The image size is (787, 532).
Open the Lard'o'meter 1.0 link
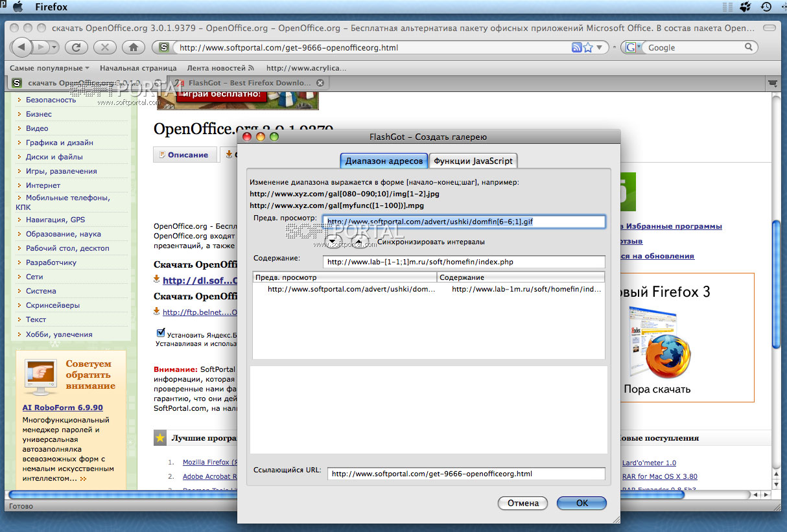coord(648,463)
